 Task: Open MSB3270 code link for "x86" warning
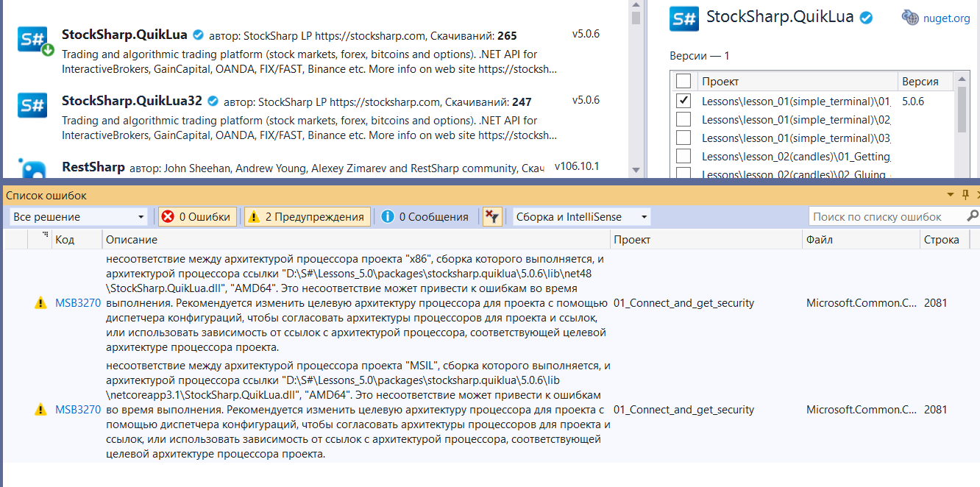tap(77, 302)
